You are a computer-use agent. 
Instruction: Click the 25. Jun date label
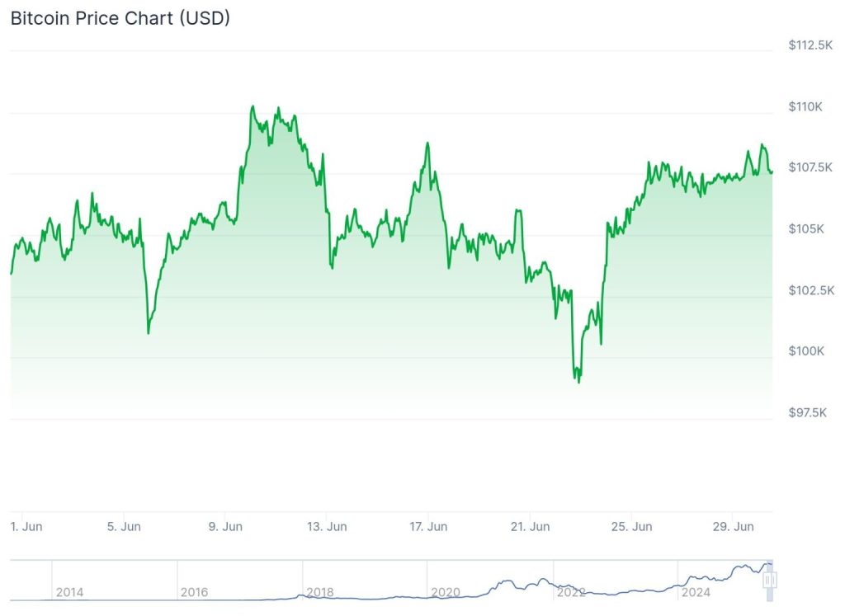pos(630,526)
